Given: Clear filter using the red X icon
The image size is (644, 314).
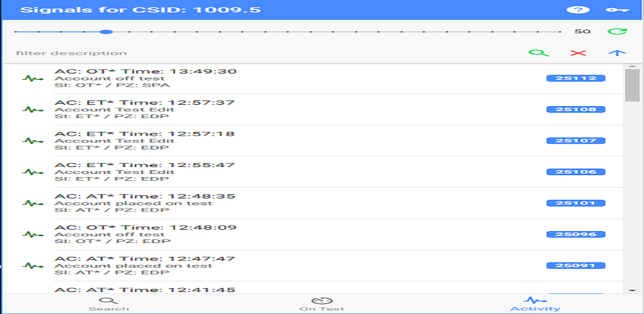Looking at the screenshot, I should (578, 53).
